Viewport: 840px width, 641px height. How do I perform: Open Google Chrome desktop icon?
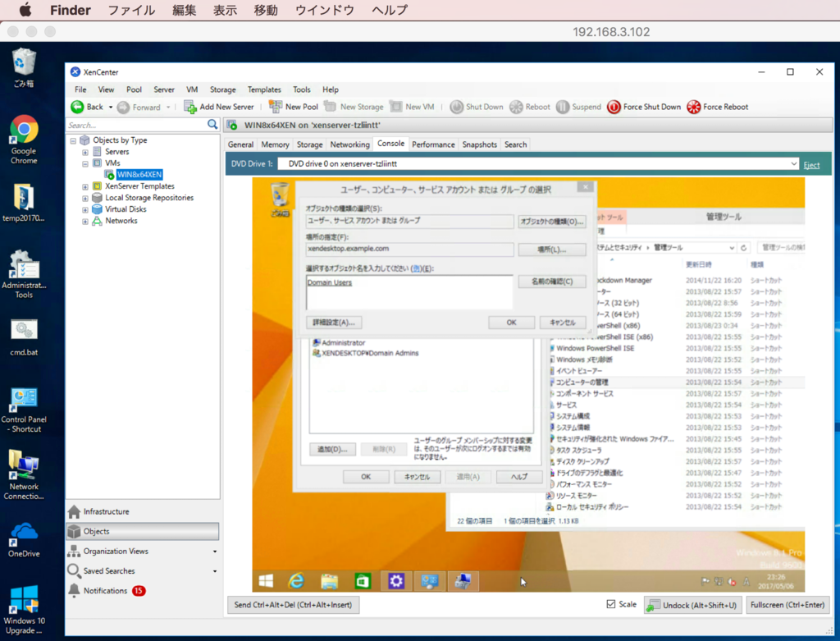tap(24, 140)
